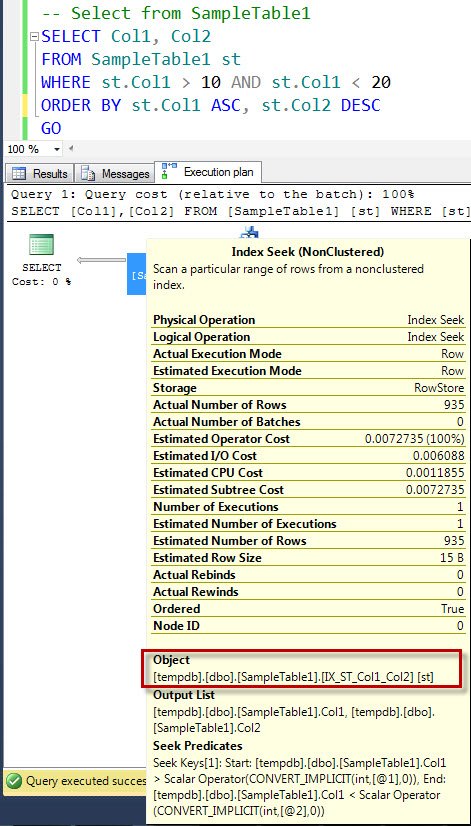This screenshot has width=471, height=826.
Task: Click the 'Number of Executions' row
Action: tap(309, 507)
